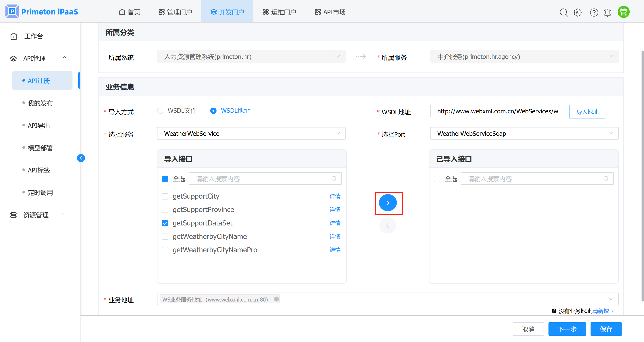
Task: Click the 导入地址 button
Action: pyautogui.click(x=587, y=112)
